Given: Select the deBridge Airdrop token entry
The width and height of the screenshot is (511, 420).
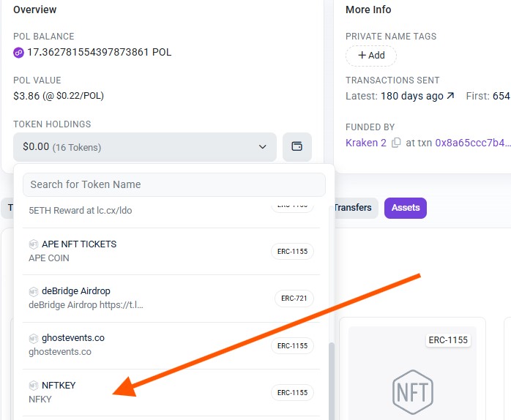Looking at the screenshot, I should pyautogui.click(x=146, y=298).
